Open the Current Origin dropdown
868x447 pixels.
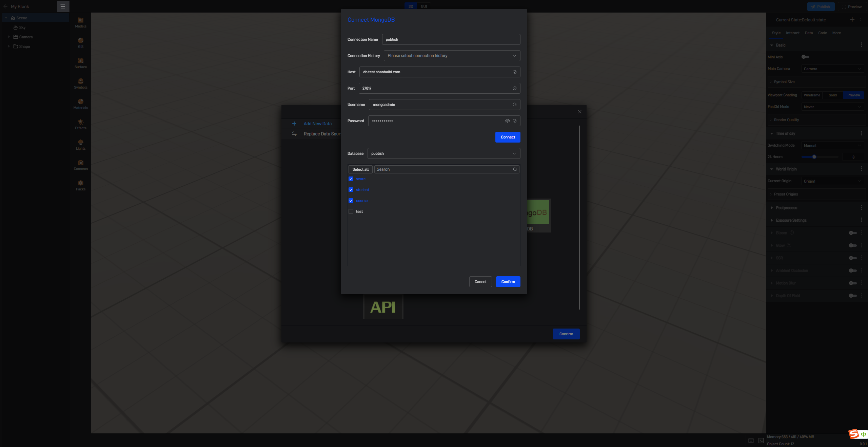833,181
